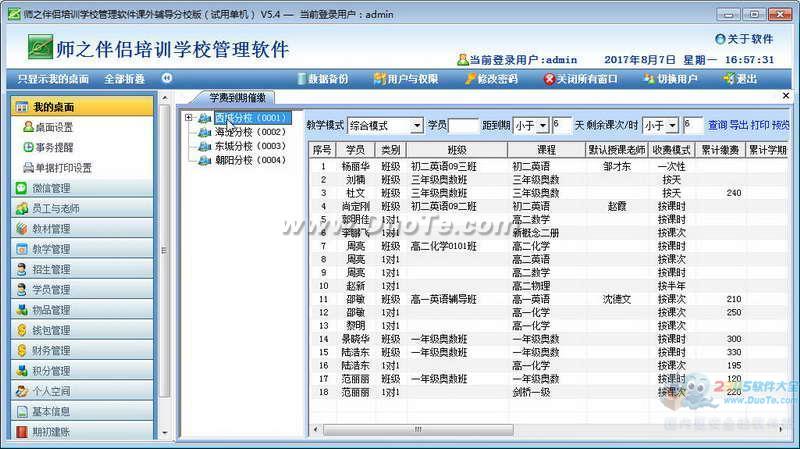This screenshot has width=800, height=449.
Task: Click the 距到期 days input field
Action: pos(562,126)
